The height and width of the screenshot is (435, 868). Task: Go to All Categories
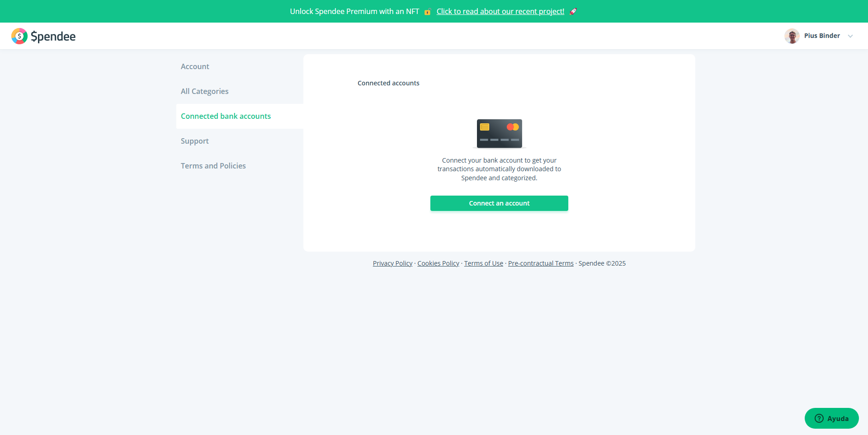pyautogui.click(x=204, y=91)
